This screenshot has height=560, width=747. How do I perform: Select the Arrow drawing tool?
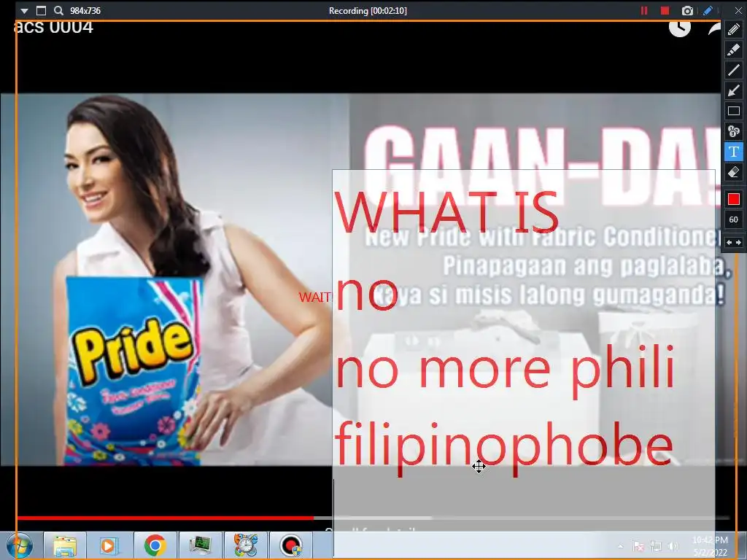734,91
